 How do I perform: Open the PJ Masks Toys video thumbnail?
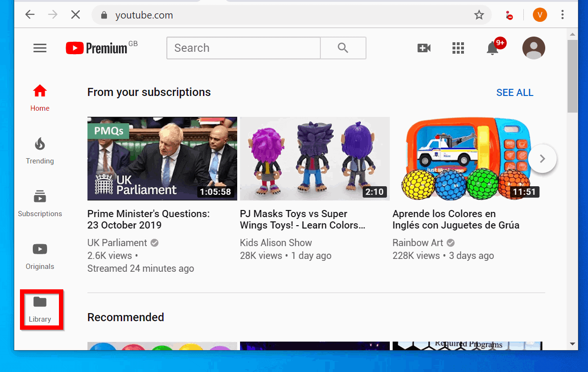pos(314,158)
